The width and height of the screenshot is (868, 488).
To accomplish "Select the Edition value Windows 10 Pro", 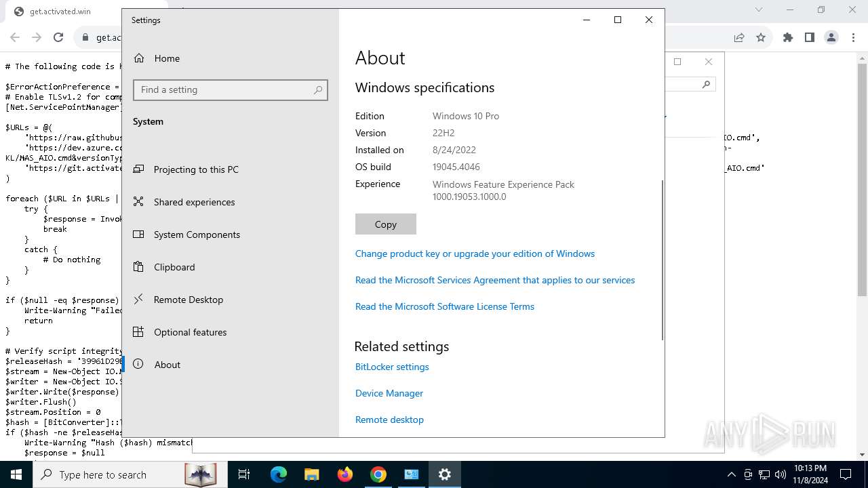I will 466,116.
